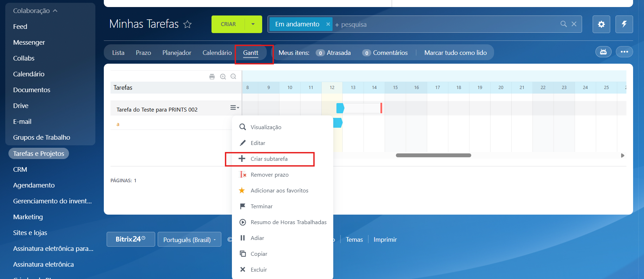The height and width of the screenshot is (279, 644).
Task: Click the pesquisa search input field
Action: [x=443, y=25]
